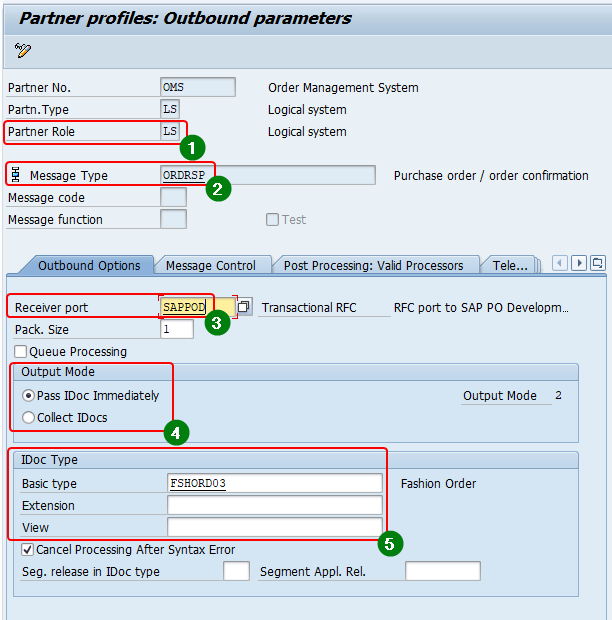This screenshot has height=620, width=612.
Task: Click the Message Type ORDRSP field
Action: pos(268,175)
